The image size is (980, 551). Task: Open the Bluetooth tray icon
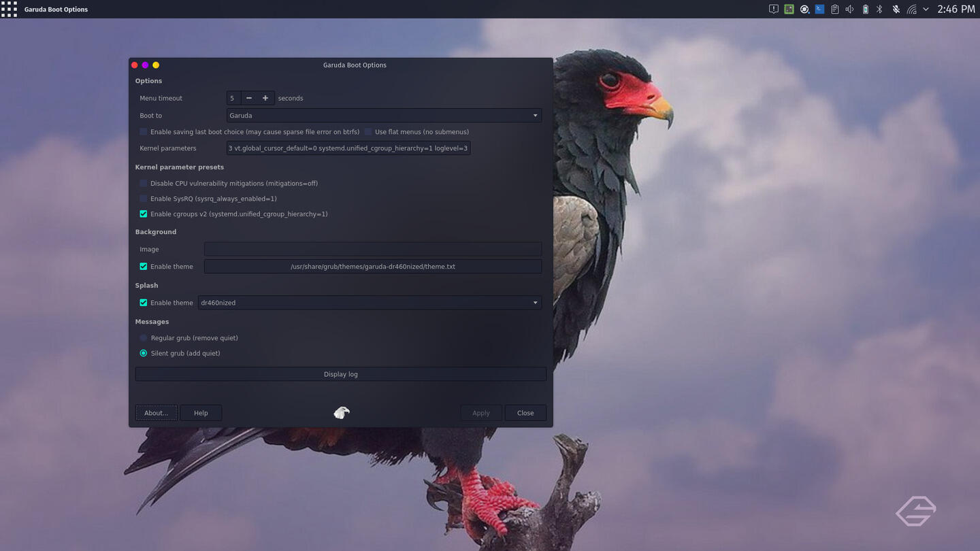click(879, 9)
